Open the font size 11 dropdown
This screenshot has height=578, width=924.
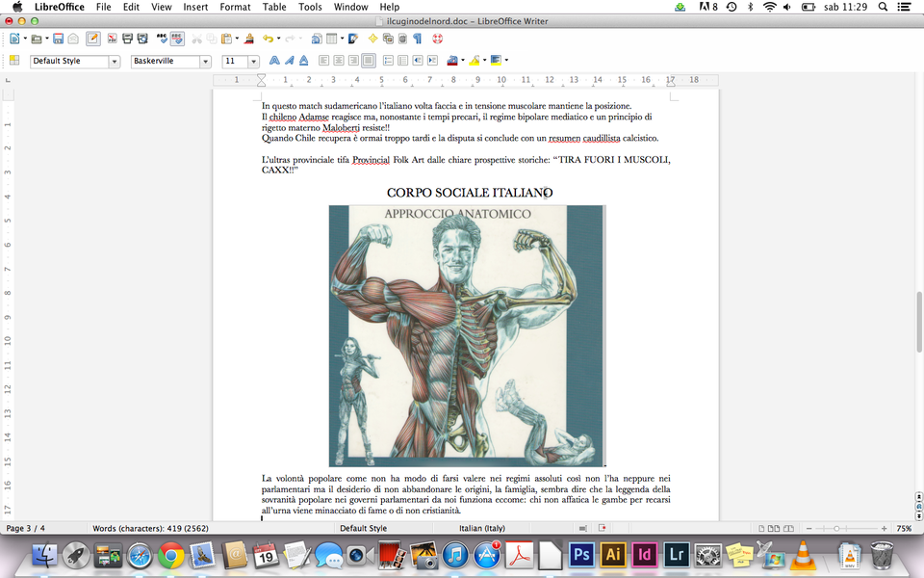point(254,61)
